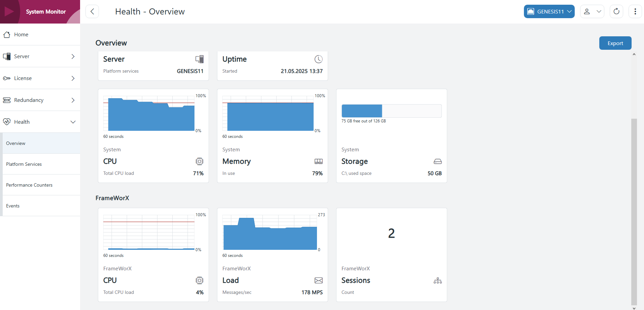Click the sessions count number 2
644x310 pixels.
pos(391,233)
